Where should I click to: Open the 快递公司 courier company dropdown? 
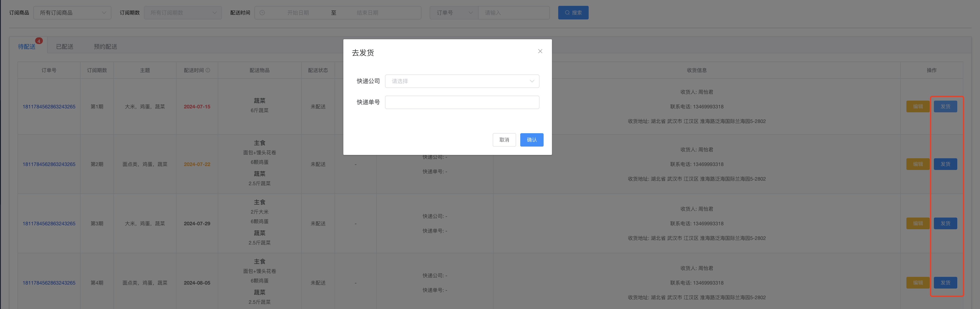click(x=462, y=81)
